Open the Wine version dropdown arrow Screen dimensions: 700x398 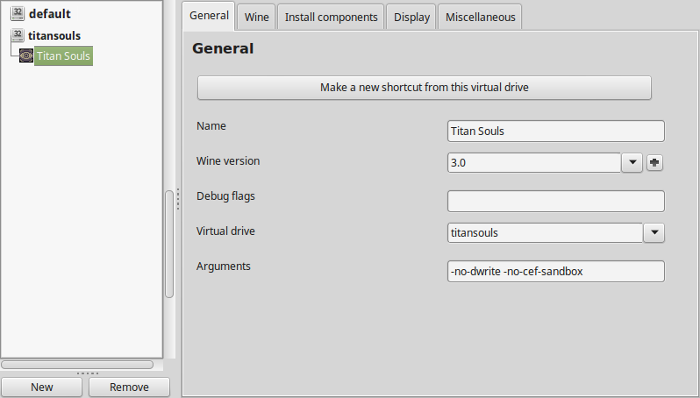tap(632, 162)
